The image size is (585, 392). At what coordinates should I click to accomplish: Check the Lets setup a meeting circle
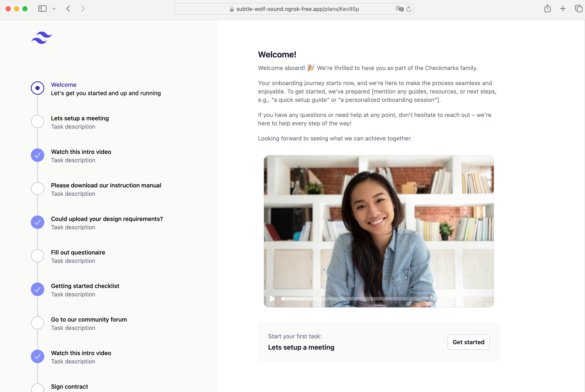(x=38, y=122)
